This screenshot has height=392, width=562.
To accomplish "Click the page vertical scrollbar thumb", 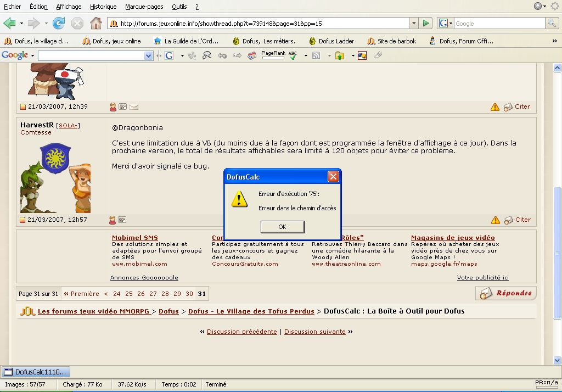I will [x=557, y=253].
